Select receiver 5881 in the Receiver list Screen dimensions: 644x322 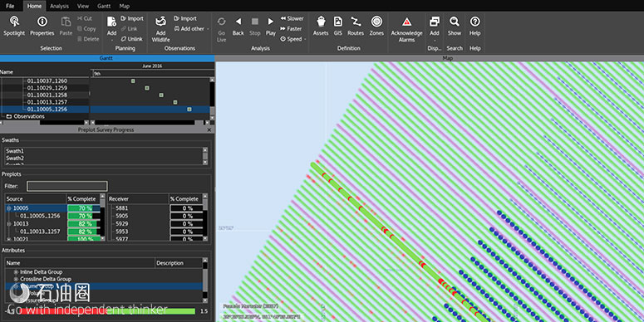122,208
